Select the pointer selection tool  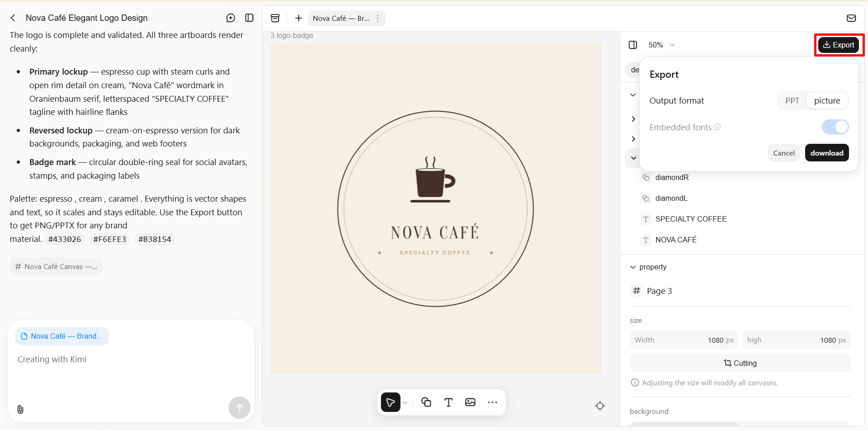391,402
